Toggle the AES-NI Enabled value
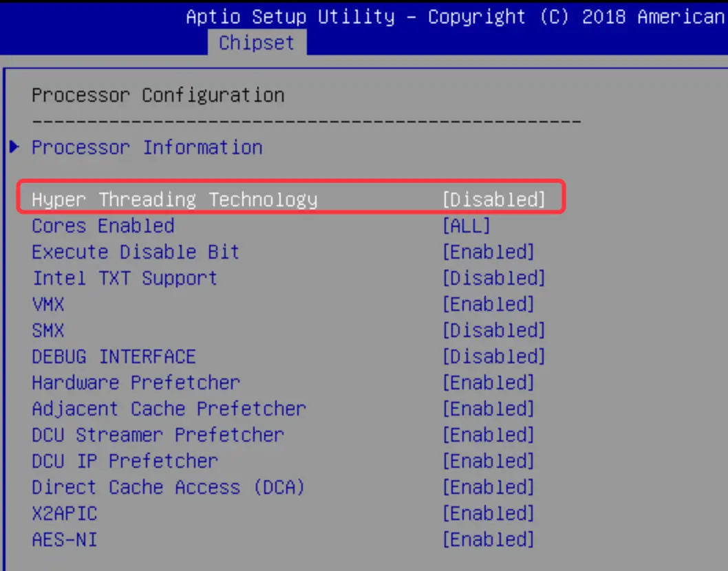Viewport: 728px width, 571px height. (488, 540)
